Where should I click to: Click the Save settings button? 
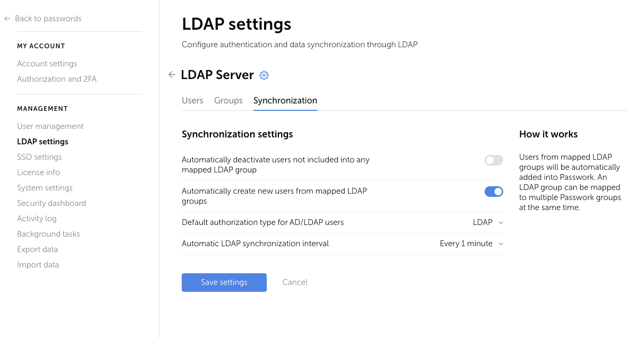224,282
